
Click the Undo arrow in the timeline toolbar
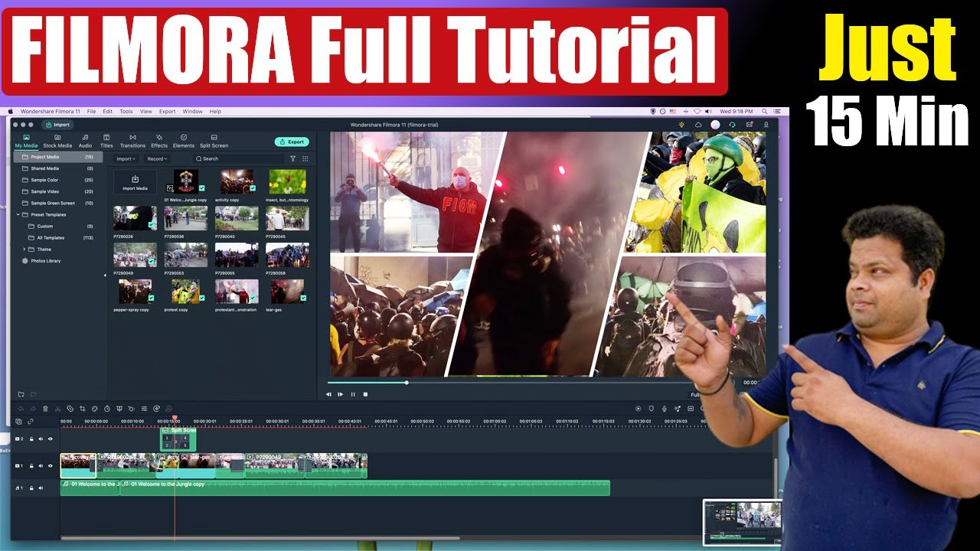(x=21, y=409)
